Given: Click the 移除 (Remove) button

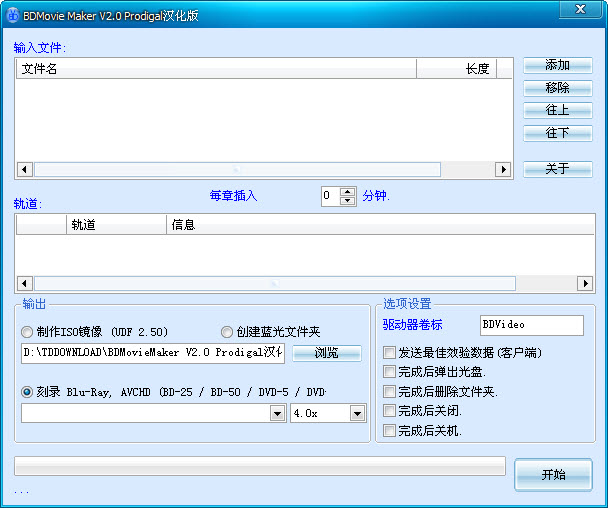Looking at the screenshot, I should 558,88.
